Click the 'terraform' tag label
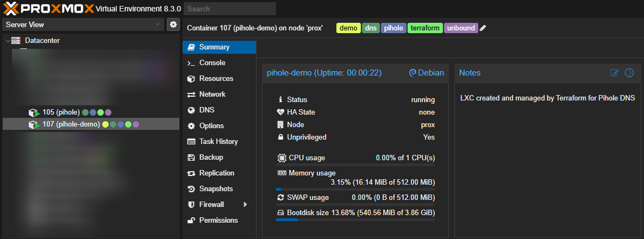This screenshot has height=239, width=644. pos(425,28)
